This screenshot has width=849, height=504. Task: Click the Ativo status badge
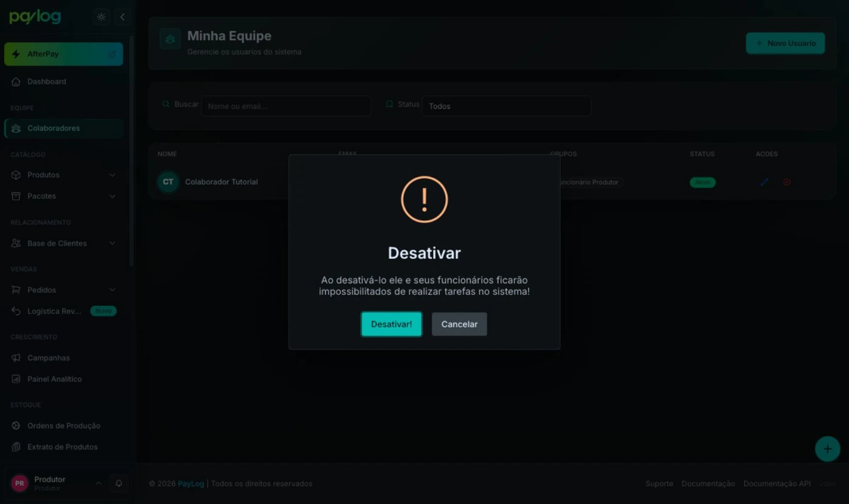pyautogui.click(x=702, y=182)
